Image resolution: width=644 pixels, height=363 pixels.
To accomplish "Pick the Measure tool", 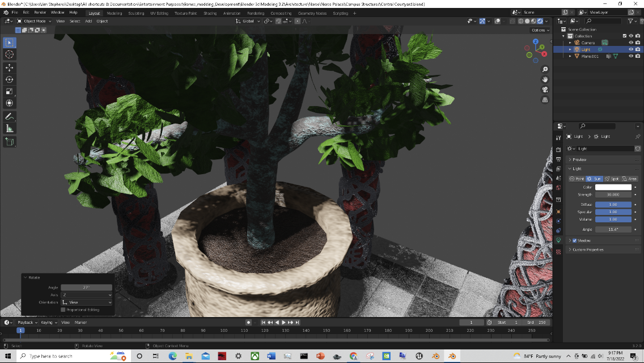I will 10,129.
